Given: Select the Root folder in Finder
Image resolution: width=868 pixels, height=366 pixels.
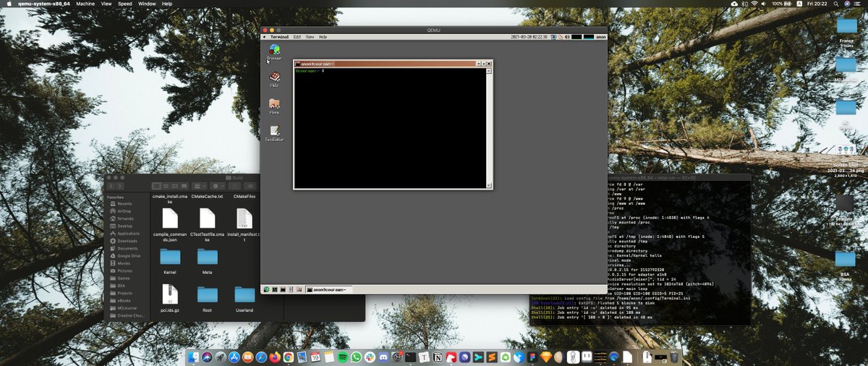Looking at the screenshot, I should (x=208, y=294).
